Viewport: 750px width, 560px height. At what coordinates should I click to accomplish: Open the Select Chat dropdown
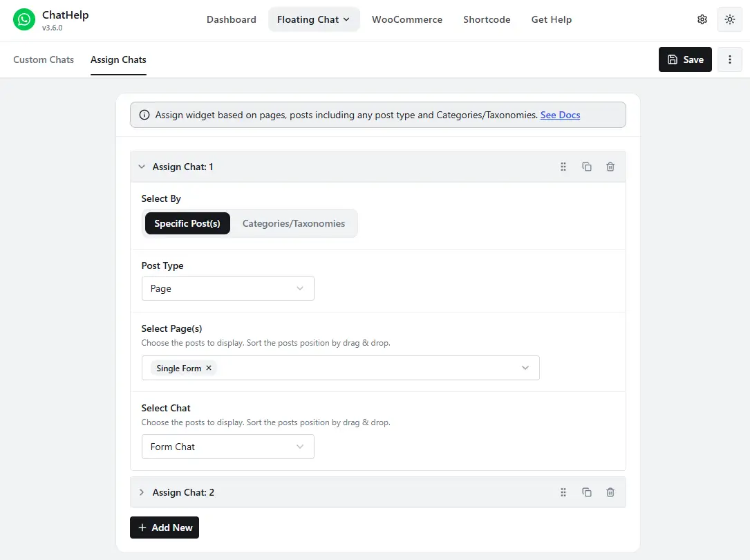pos(227,447)
